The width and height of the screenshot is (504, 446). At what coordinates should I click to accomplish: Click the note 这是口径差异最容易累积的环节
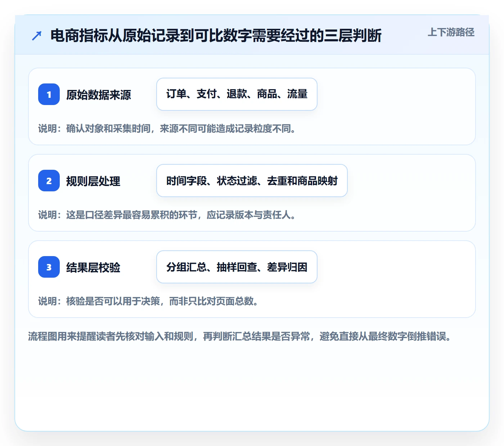pos(167,215)
